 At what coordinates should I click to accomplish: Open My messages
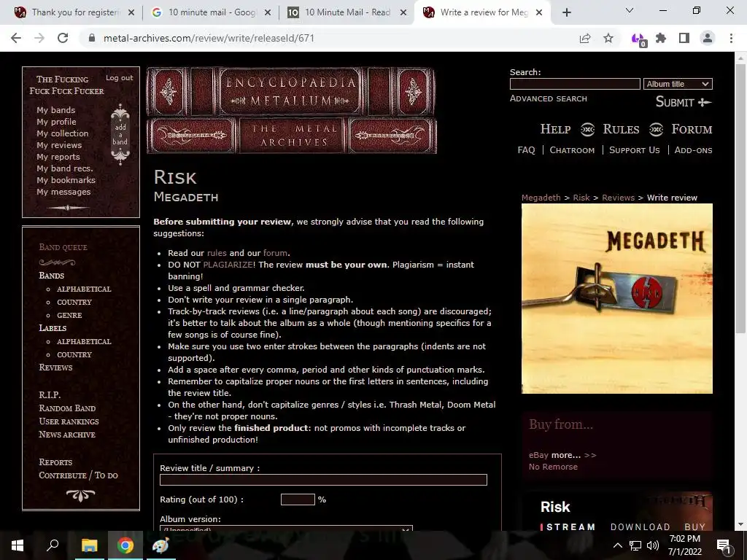(63, 192)
